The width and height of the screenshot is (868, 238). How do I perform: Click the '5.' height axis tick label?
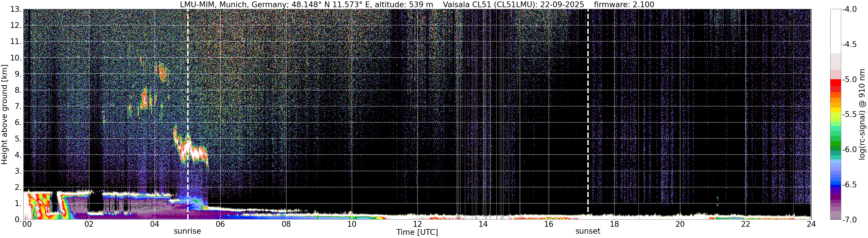(x=18, y=139)
